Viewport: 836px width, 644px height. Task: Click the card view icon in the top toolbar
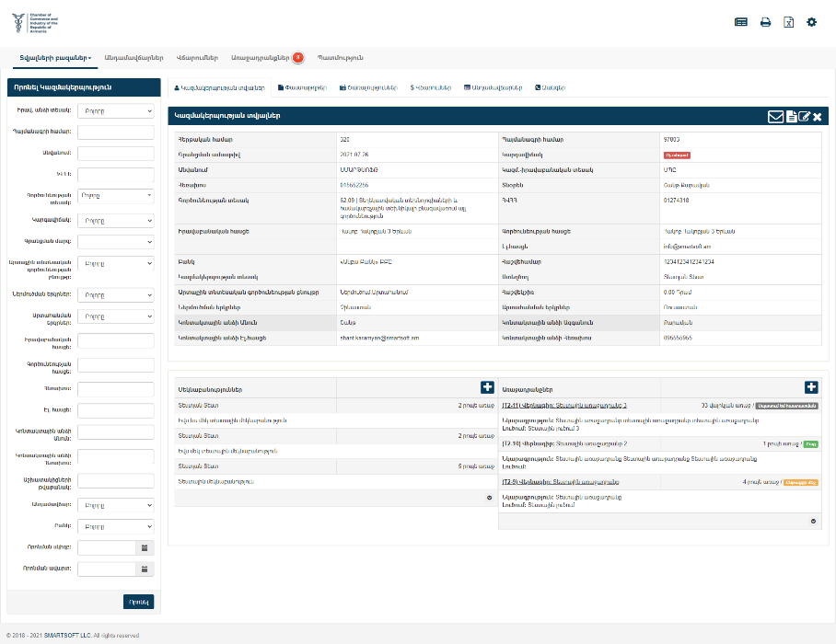740,22
